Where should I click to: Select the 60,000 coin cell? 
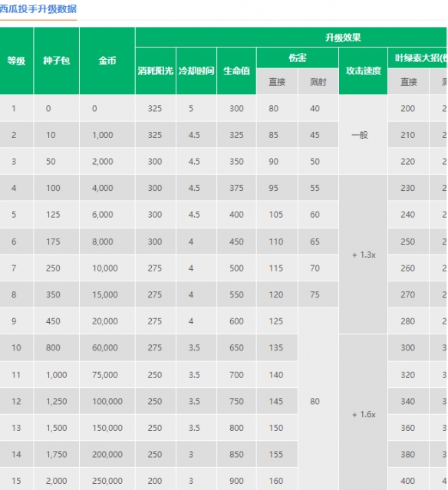tap(107, 348)
